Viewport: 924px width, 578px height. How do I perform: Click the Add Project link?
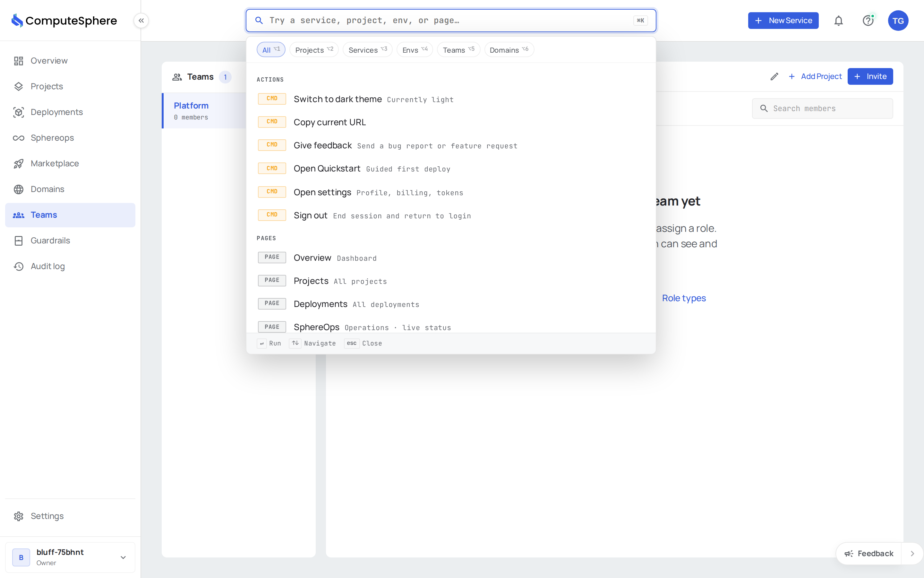click(815, 76)
